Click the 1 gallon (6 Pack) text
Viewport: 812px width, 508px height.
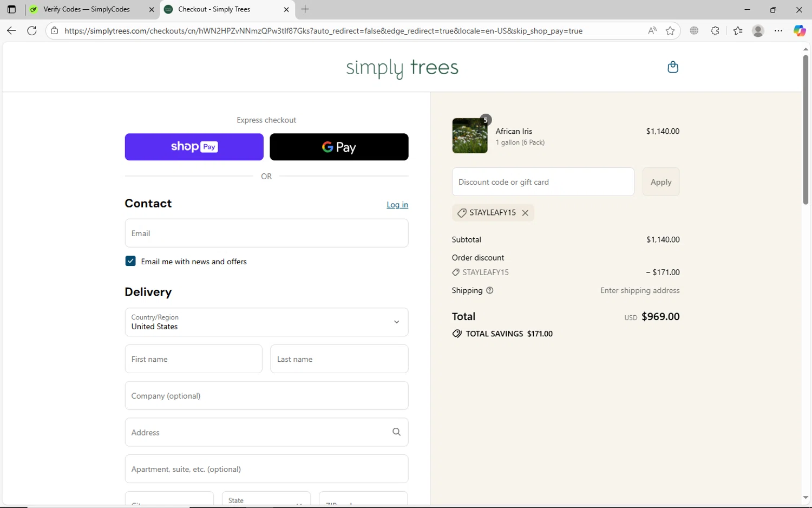click(x=520, y=142)
